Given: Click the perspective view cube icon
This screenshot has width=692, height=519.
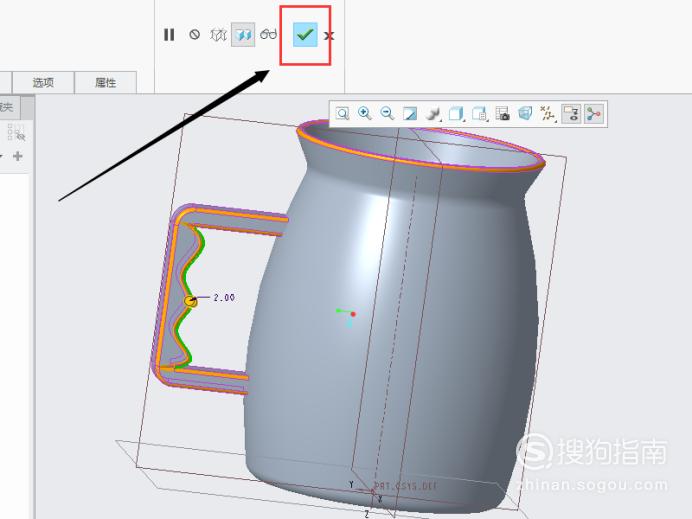Looking at the screenshot, I should click(525, 113).
